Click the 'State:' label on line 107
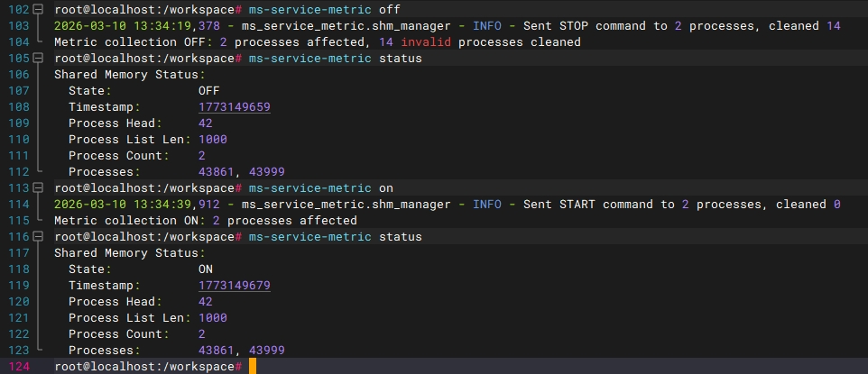Viewport: 868px width, 374px height. point(89,91)
